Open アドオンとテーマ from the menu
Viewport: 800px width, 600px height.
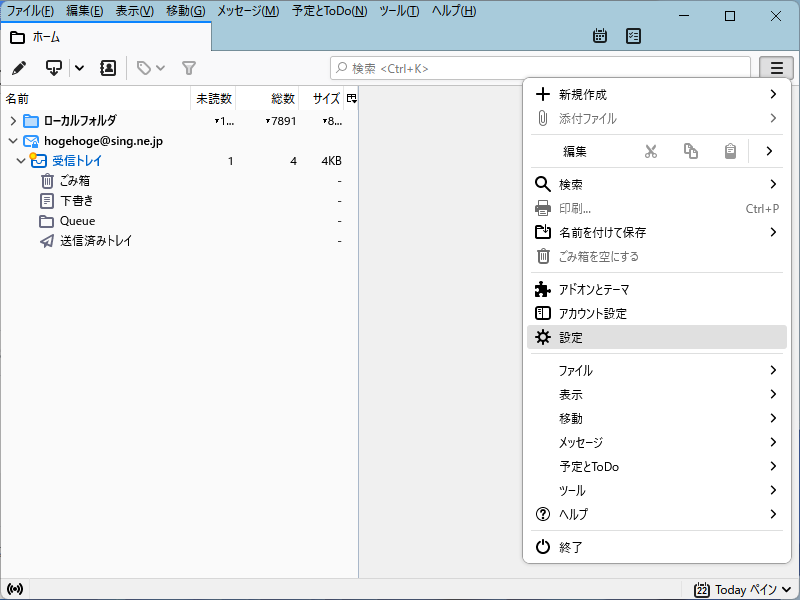[x=657, y=289]
